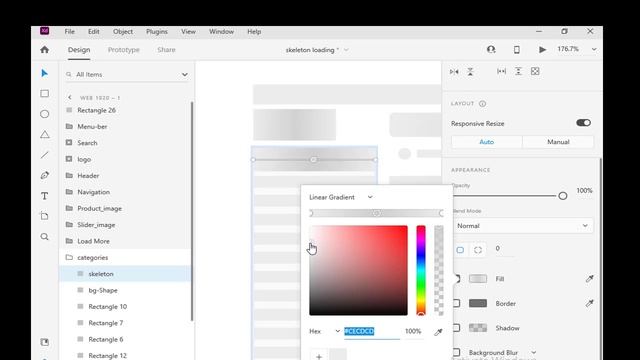Toggle the Background Blur checkbox
640x360 pixels.
456,352
